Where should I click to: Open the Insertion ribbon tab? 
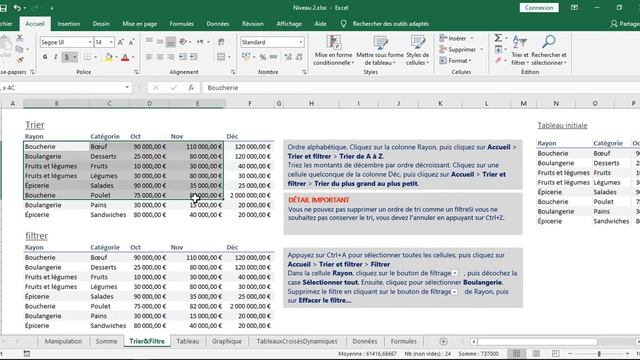point(69,24)
